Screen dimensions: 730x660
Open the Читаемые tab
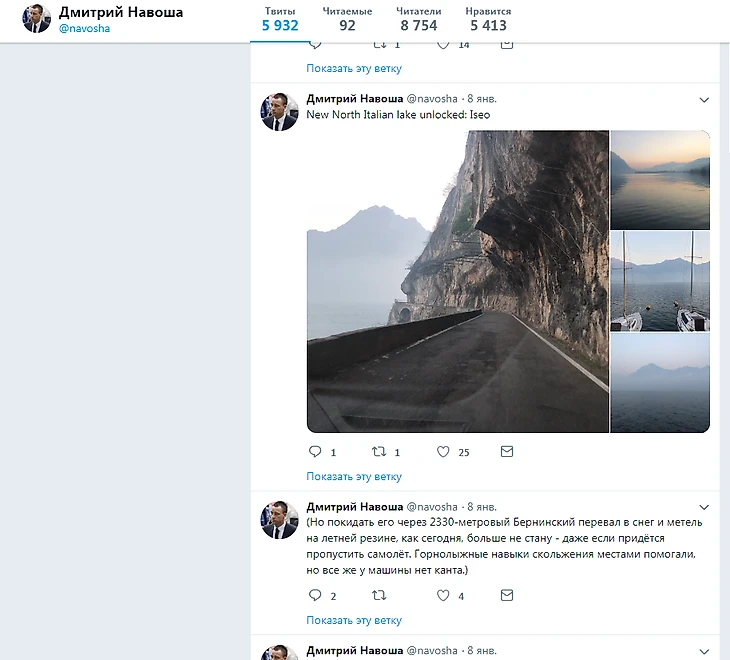click(x=347, y=20)
